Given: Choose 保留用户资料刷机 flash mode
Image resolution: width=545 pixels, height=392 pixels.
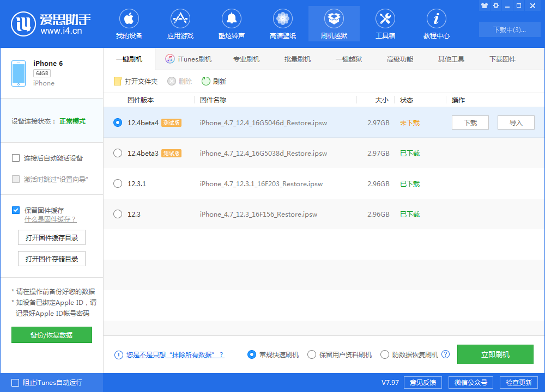Looking at the screenshot, I should pyautogui.click(x=311, y=354).
